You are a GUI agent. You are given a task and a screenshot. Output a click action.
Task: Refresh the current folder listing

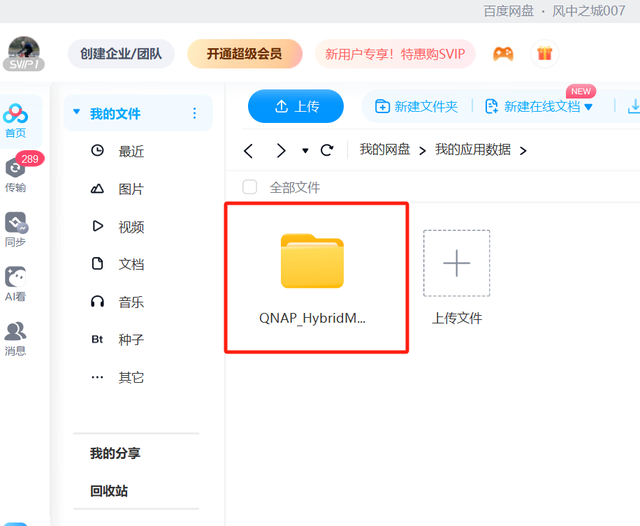[327, 150]
